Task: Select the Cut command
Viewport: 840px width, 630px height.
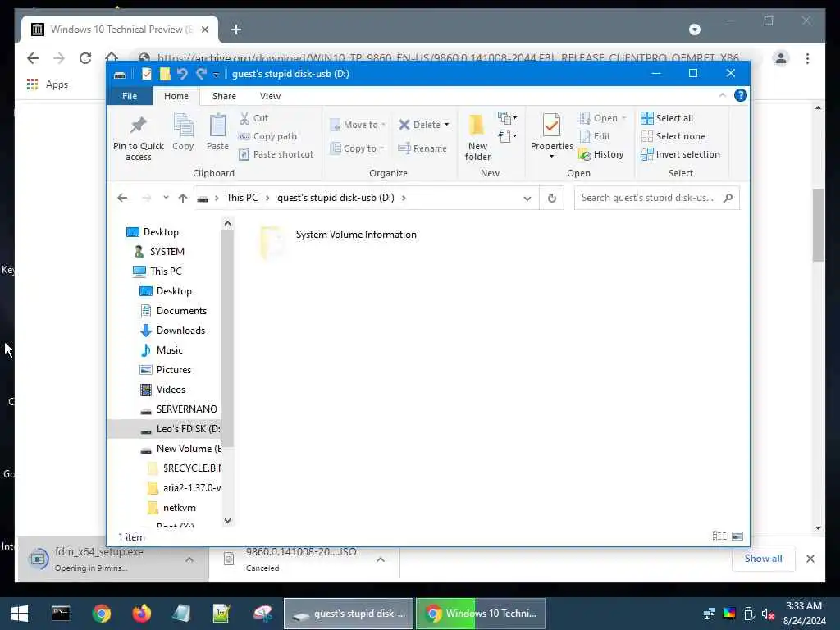Action: (254, 118)
